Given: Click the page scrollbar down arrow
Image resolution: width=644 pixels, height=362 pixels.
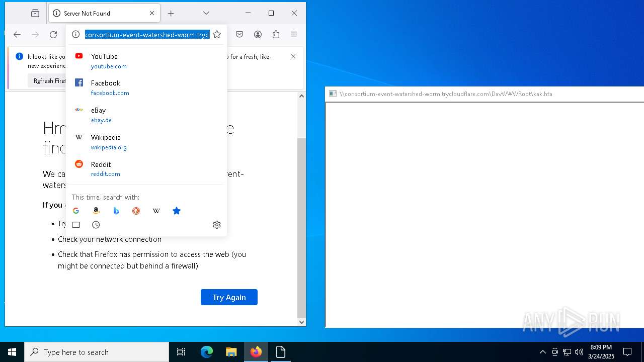Looking at the screenshot, I should (301, 322).
